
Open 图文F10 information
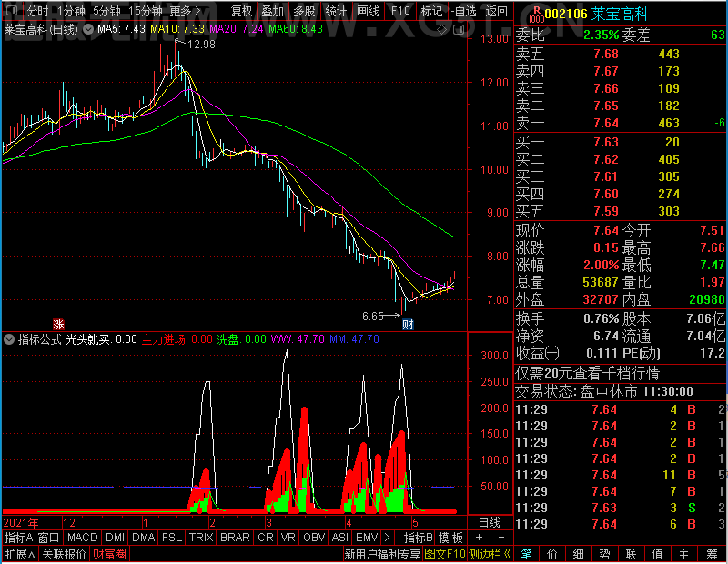pyautogui.click(x=445, y=554)
